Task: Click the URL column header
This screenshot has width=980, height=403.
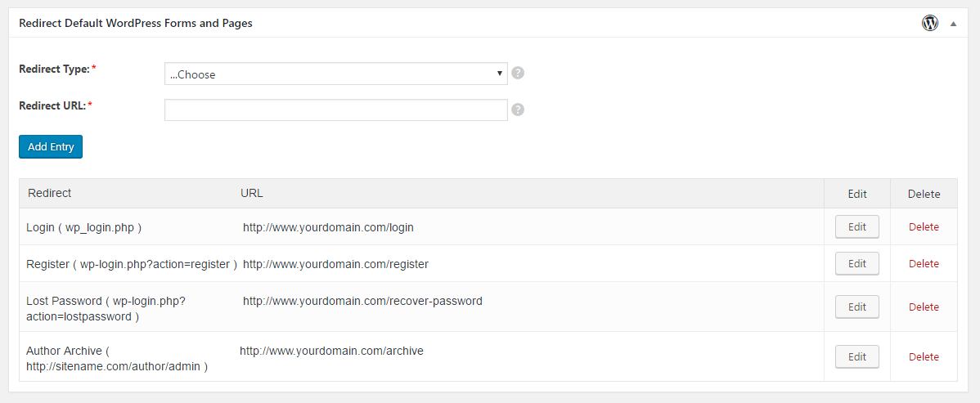Action: [252, 193]
